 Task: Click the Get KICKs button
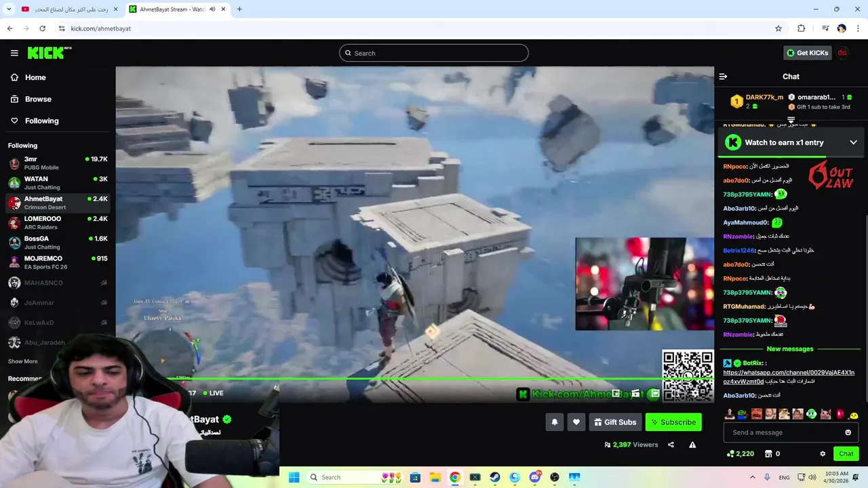(x=807, y=53)
